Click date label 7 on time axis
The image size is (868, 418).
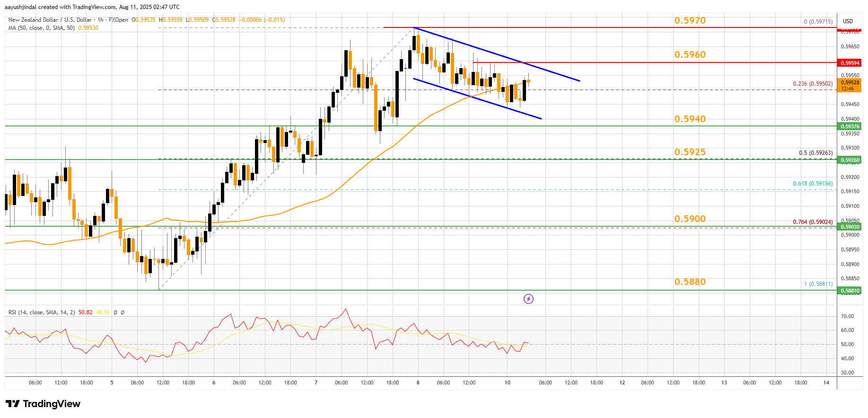(316, 382)
